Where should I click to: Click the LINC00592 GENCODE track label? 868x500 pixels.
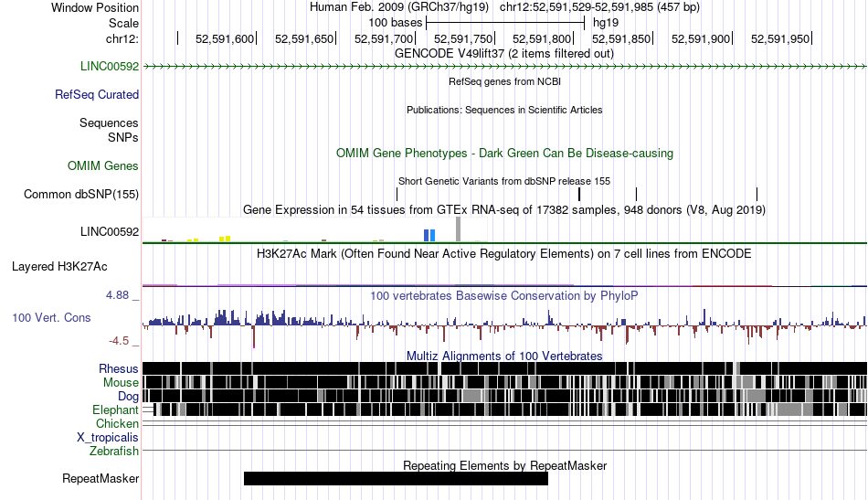click(110, 67)
